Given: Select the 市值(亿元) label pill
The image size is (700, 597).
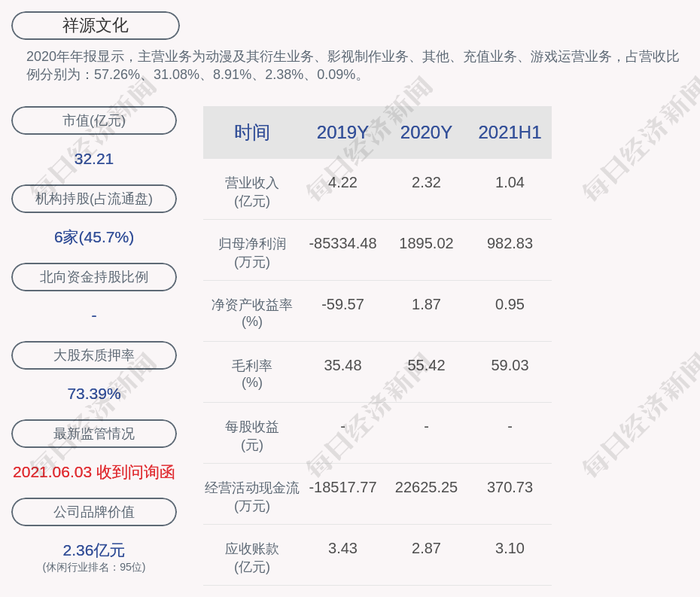Looking at the screenshot, I should coord(94,120).
